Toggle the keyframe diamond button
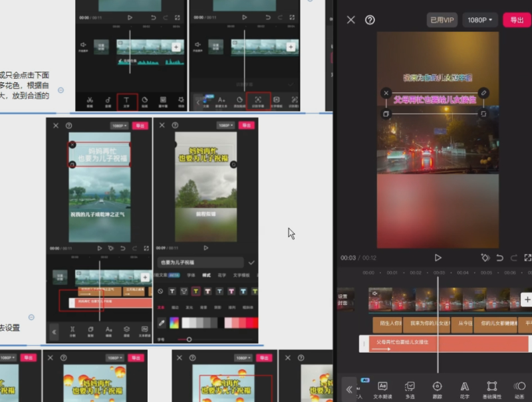 coord(485,258)
